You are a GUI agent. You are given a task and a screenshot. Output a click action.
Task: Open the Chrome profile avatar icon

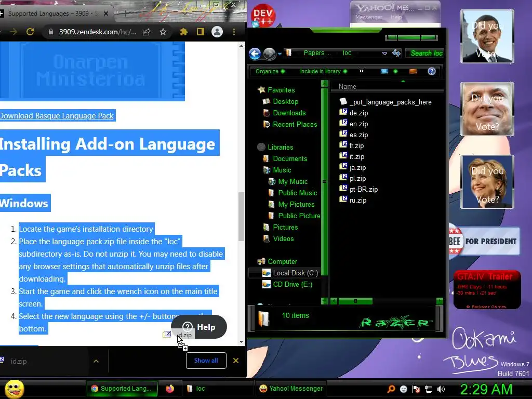click(x=217, y=32)
